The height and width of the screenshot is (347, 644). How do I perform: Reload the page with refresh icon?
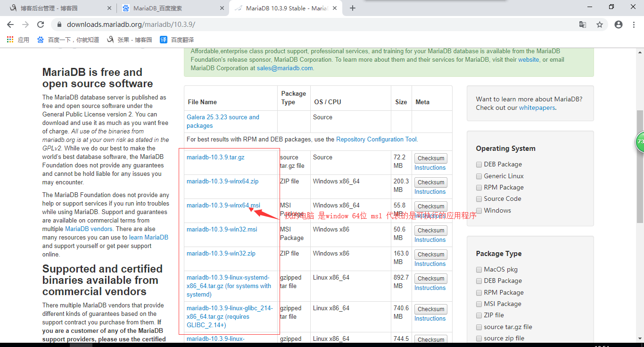41,25
